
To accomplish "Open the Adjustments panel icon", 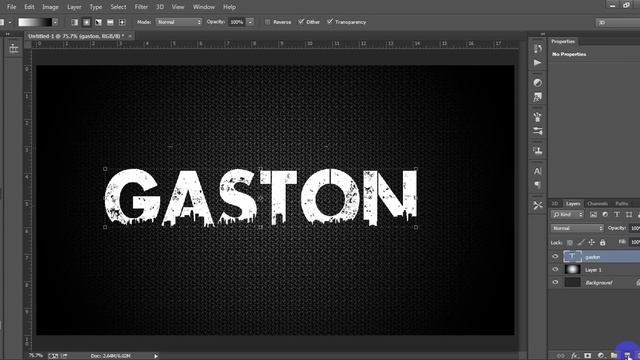I will point(538,83).
